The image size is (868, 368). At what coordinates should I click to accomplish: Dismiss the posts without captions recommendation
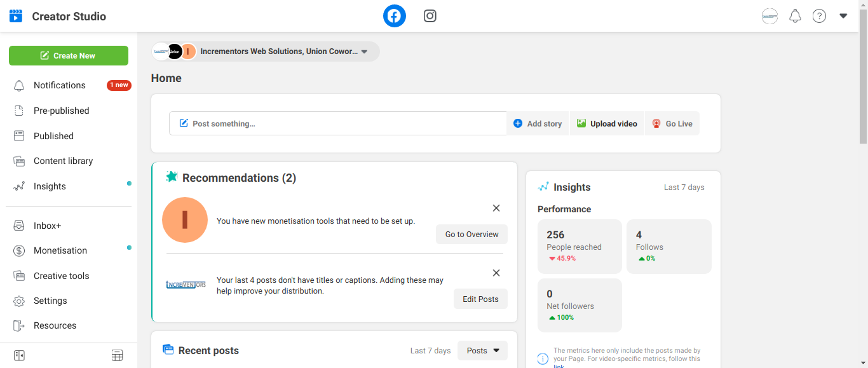pos(496,273)
